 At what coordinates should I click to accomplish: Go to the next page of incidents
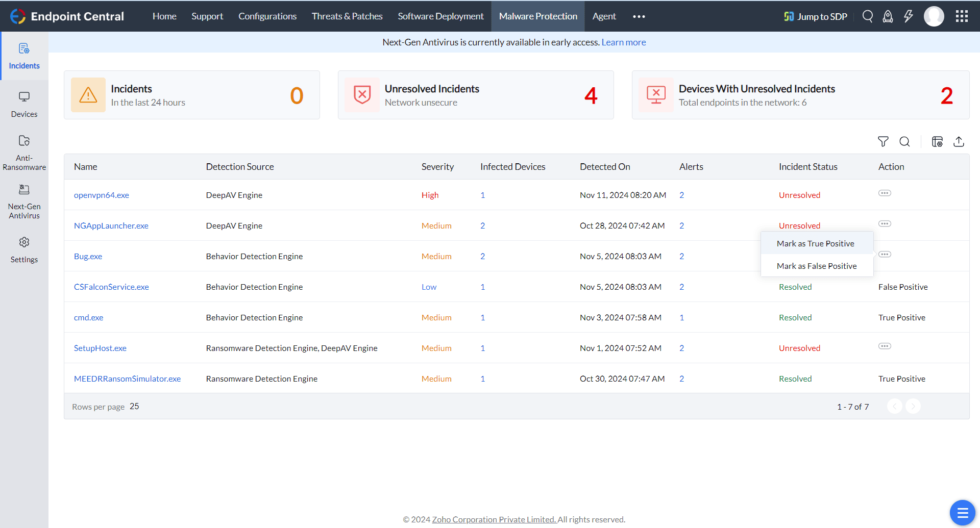(x=914, y=406)
